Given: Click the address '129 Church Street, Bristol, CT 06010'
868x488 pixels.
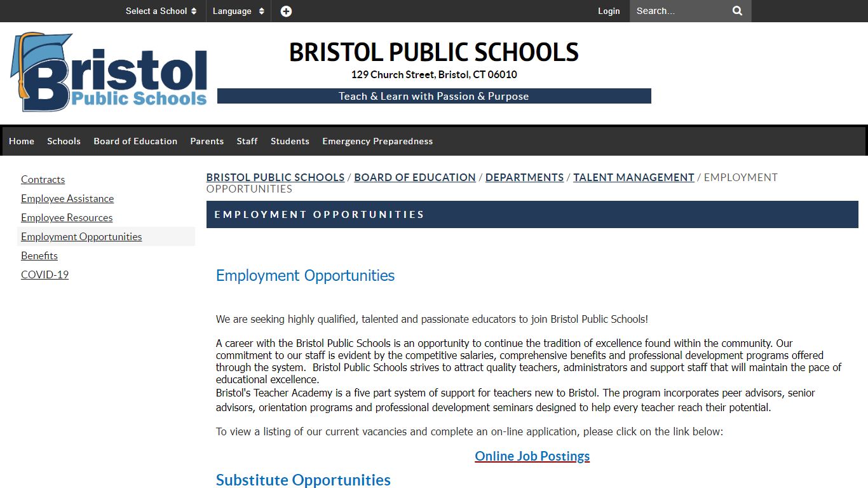Looking at the screenshot, I should click(x=434, y=74).
